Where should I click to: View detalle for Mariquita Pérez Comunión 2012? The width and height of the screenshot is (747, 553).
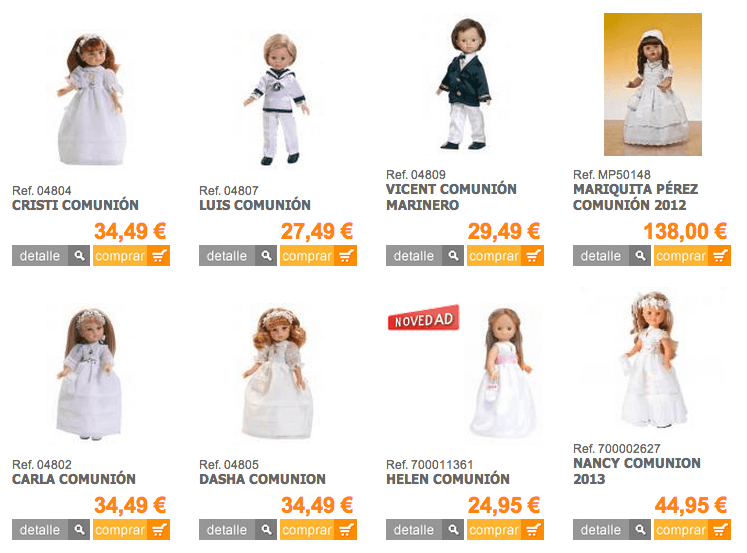click(x=601, y=256)
